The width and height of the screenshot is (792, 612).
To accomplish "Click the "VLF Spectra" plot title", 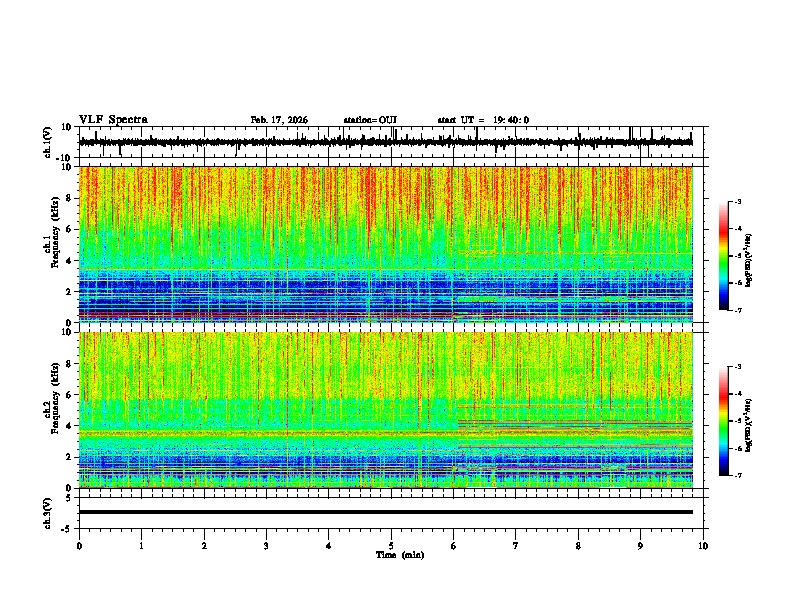I will [x=113, y=119].
